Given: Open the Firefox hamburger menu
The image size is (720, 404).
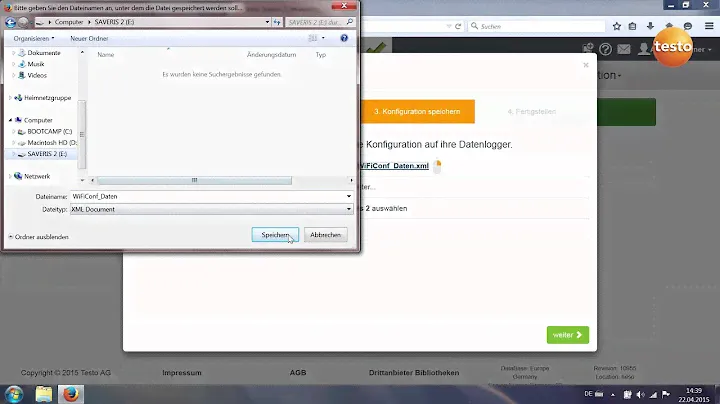Looking at the screenshot, I should click(x=709, y=26).
